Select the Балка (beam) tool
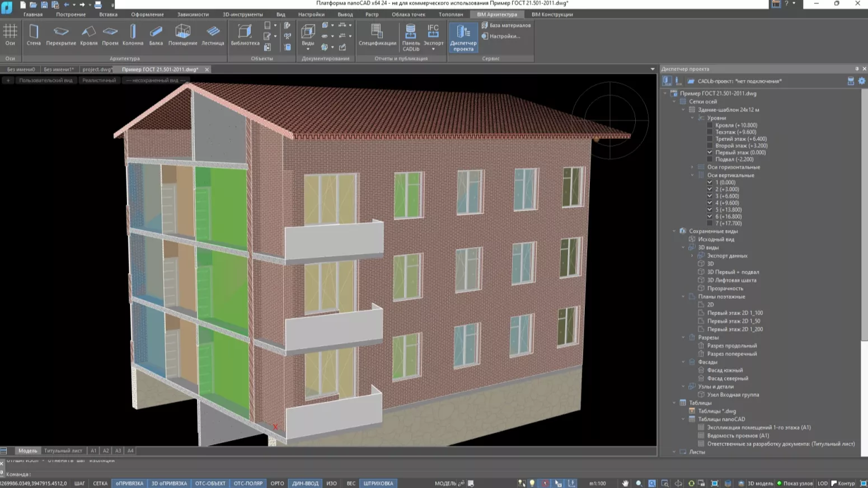This screenshot has height=488, width=868. click(157, 35)
